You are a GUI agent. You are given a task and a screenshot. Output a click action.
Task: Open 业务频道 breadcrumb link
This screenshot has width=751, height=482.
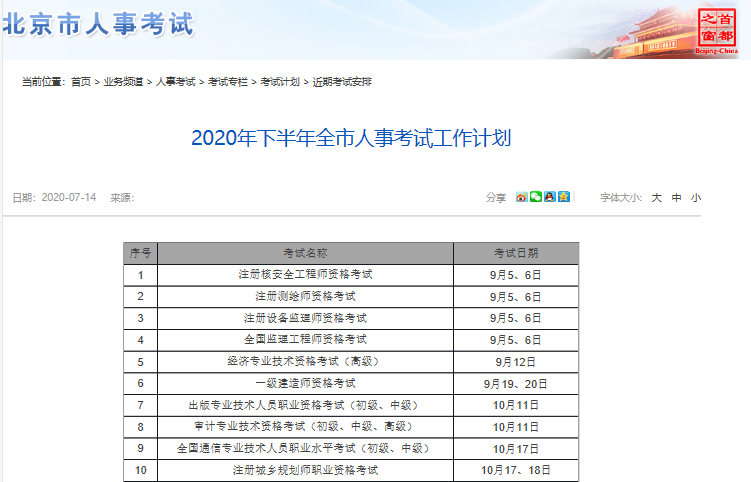point(124,82)
